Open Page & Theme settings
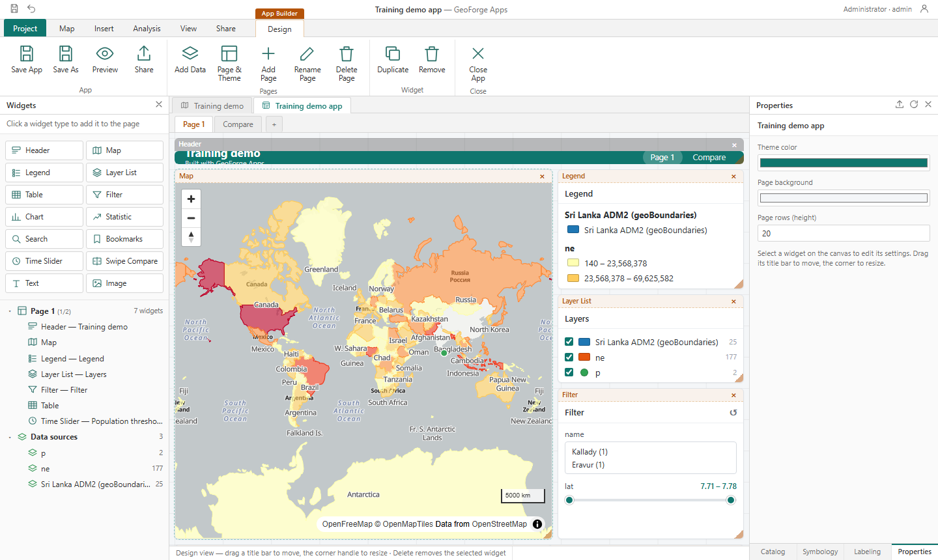938x560 pixels. click(229, 64)
